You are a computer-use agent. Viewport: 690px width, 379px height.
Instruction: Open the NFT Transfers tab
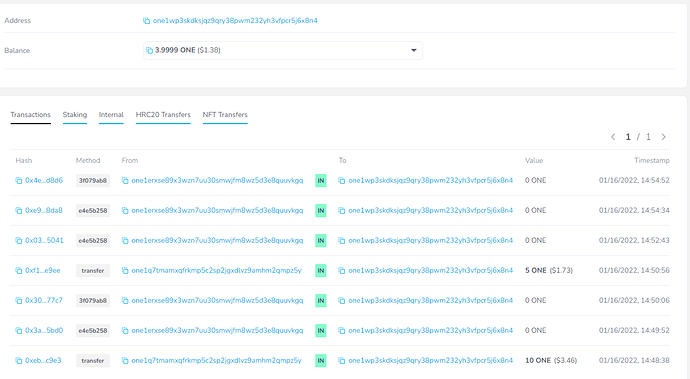(x=225, y=114)
